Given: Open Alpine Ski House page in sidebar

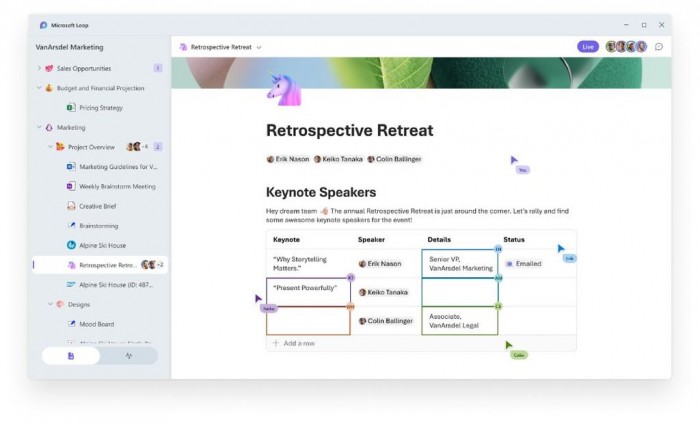Looking at the screenshot, I should click(103, 245).
